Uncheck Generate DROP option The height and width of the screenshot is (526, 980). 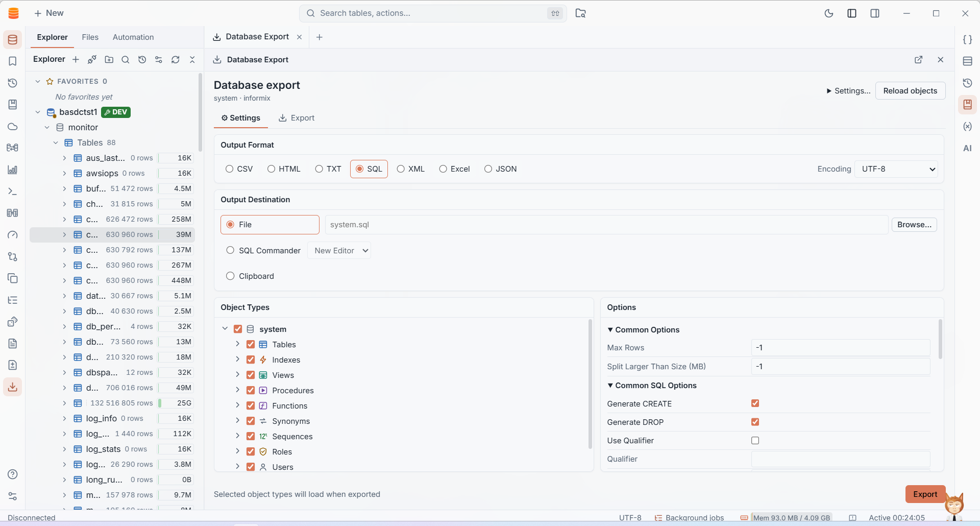pos(755,422)
